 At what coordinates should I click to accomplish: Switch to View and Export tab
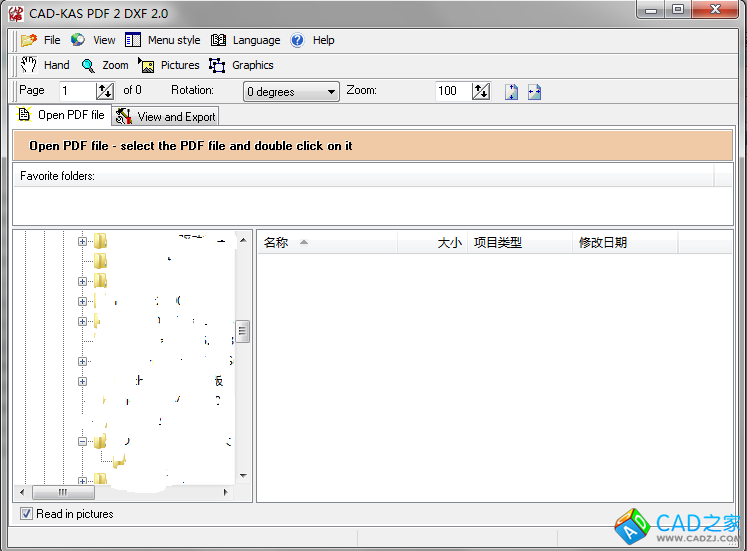[x=165, y=116]
